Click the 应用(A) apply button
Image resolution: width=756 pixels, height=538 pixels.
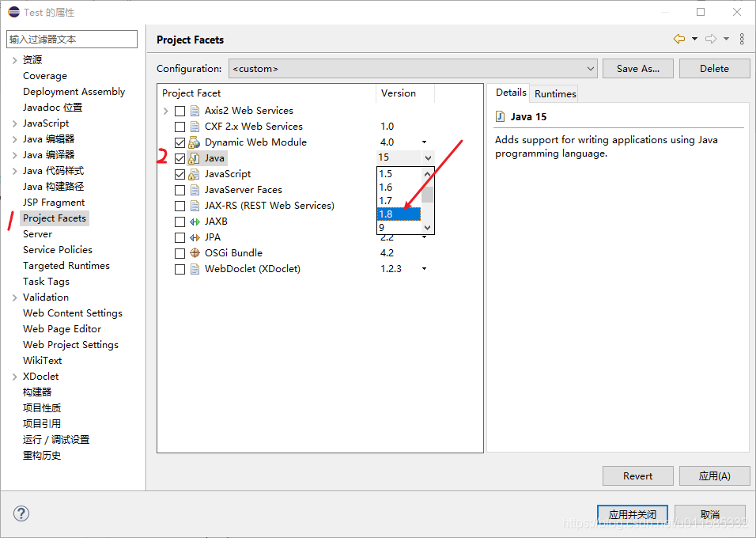click(x=714, y=475)
